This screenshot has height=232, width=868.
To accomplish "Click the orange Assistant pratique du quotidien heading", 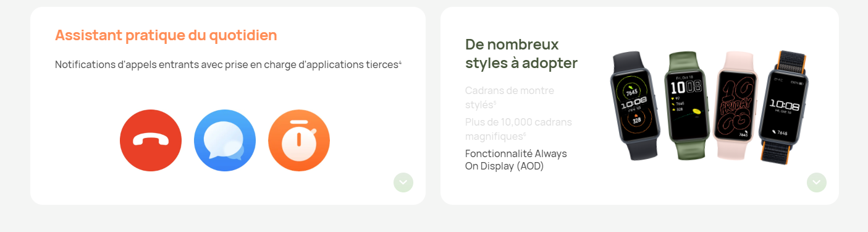I will [166, 35].
